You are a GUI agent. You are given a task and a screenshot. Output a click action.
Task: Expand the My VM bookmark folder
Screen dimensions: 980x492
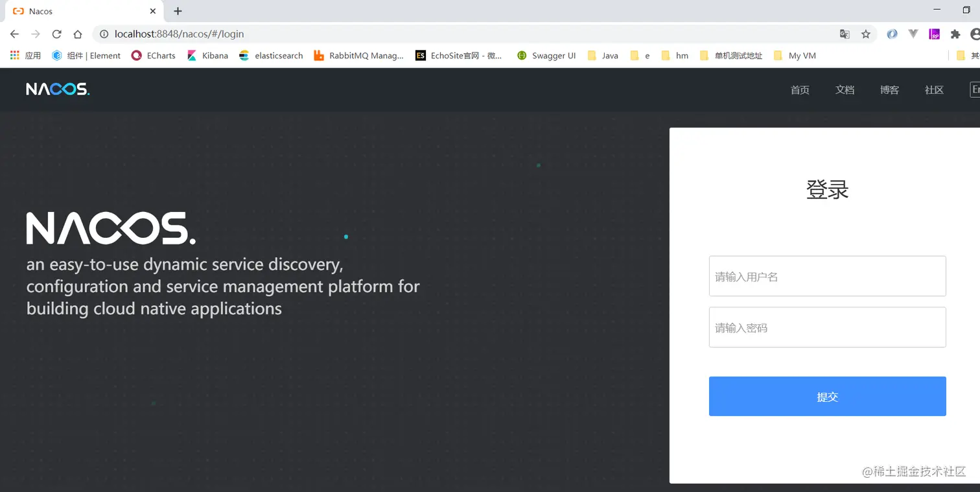coord(795,56)
